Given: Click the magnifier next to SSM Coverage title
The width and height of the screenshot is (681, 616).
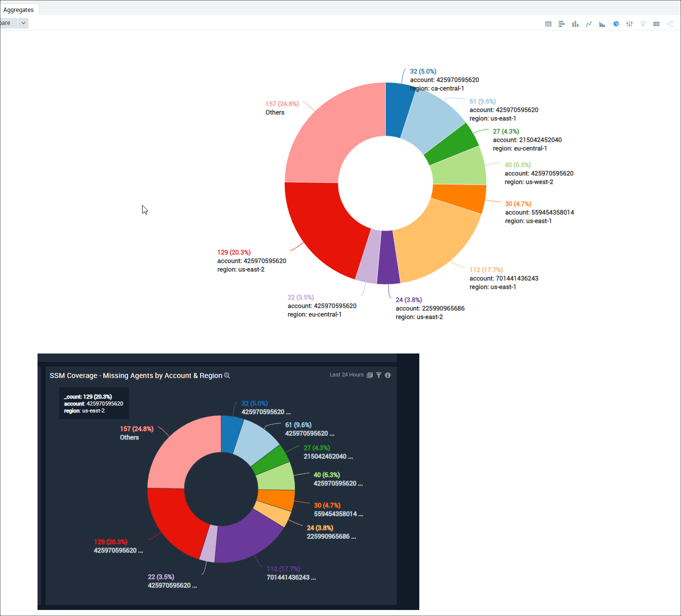Looking at the screenshot, I should pyautogui.click(x=227, y=375).
